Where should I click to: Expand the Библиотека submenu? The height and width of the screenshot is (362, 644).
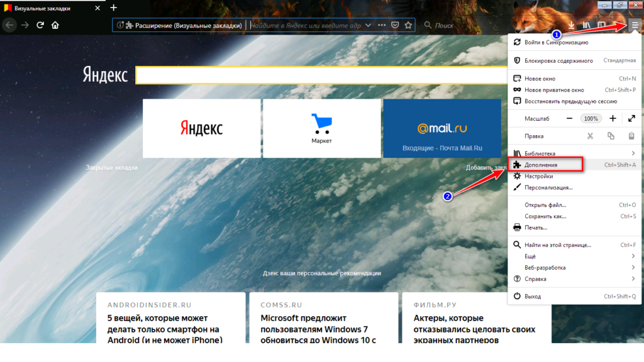(574, 153)
